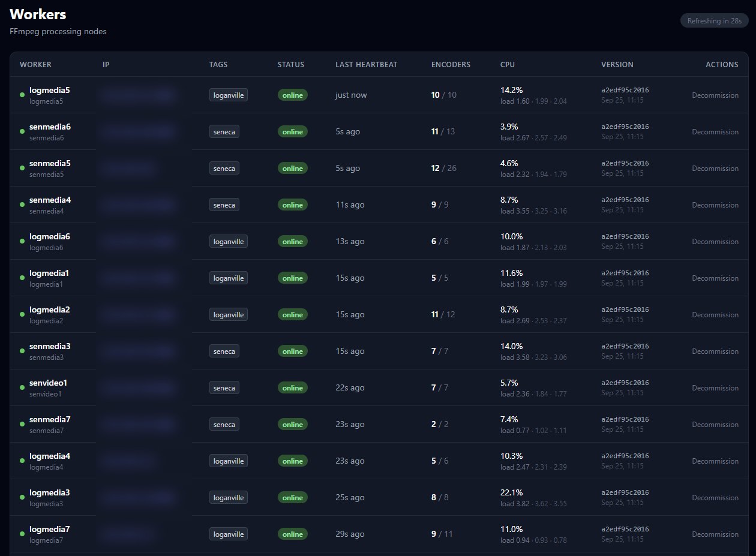Click the ENCODERS column header

[451, 65]
